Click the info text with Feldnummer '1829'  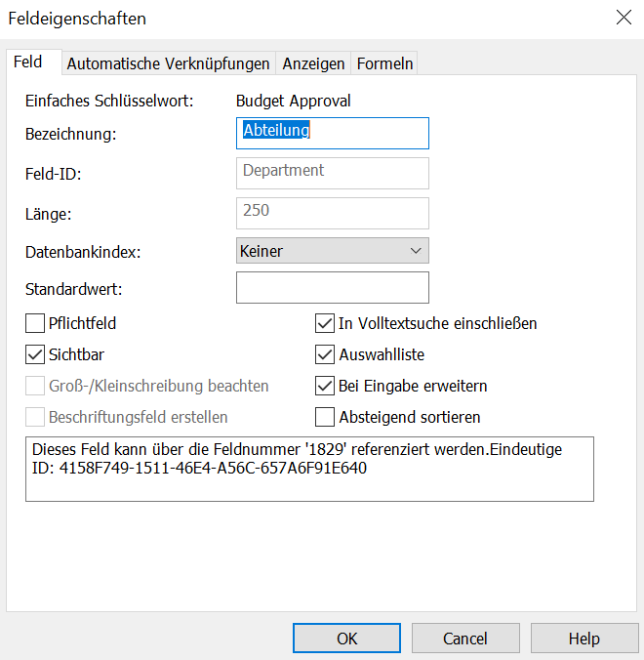click(x=309, y=469)
